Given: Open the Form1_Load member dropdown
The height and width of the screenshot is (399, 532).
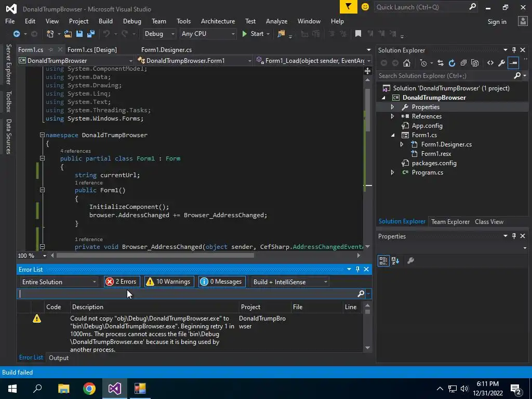Looking at the screenshot, I should click(x=313, y=61).
